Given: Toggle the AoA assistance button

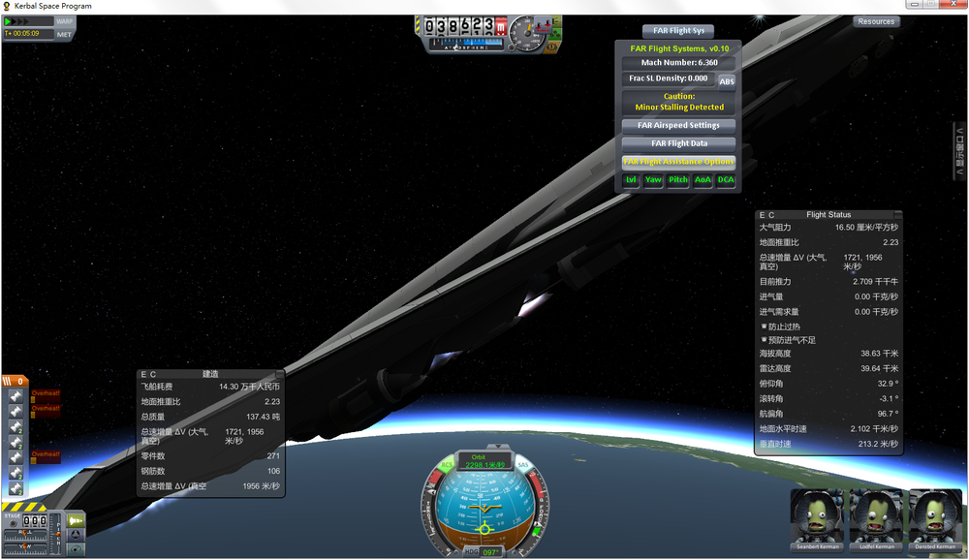Looking at the screenshot, I should pyautogui.click(x=703, y=180).
